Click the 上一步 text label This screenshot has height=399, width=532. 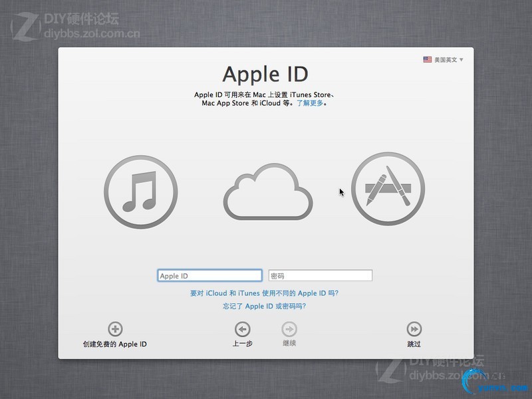(x=242, y=343)
